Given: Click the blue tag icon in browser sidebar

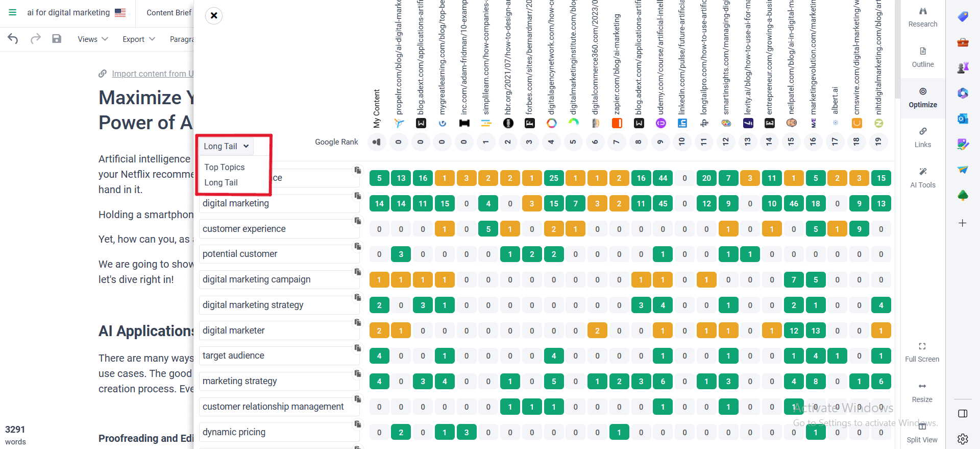Looking at the screenshot, I should click(x=963, y=17).
